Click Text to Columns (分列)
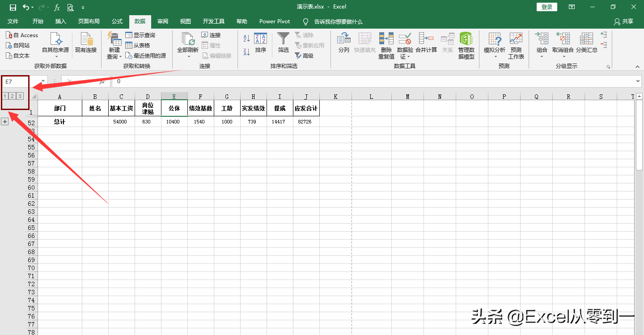 [x=343, y=43]
